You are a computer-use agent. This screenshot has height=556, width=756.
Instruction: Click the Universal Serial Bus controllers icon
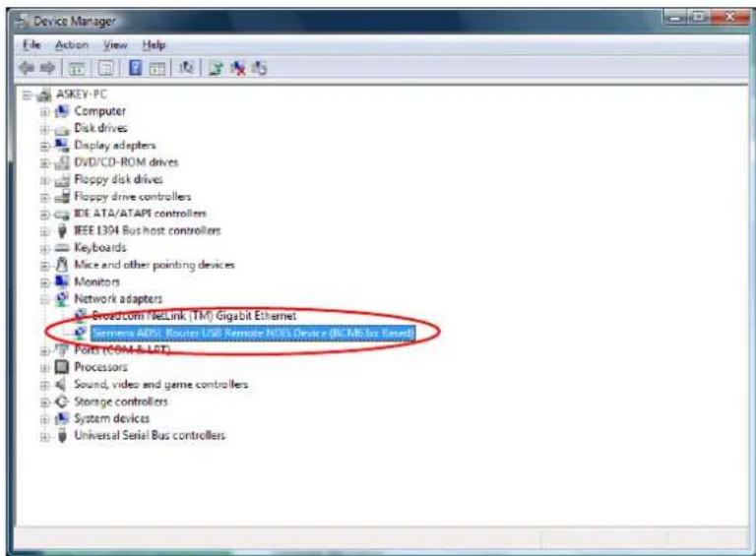click(62, 436)
